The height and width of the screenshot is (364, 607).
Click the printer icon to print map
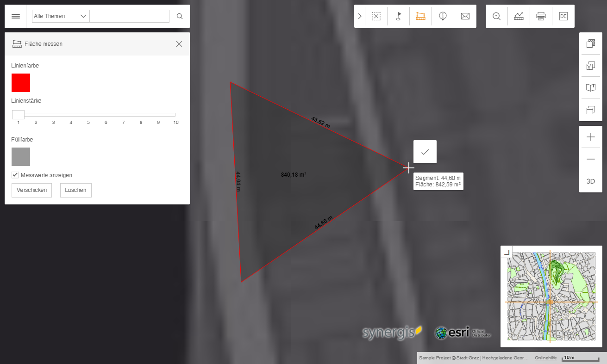point(541,16)
